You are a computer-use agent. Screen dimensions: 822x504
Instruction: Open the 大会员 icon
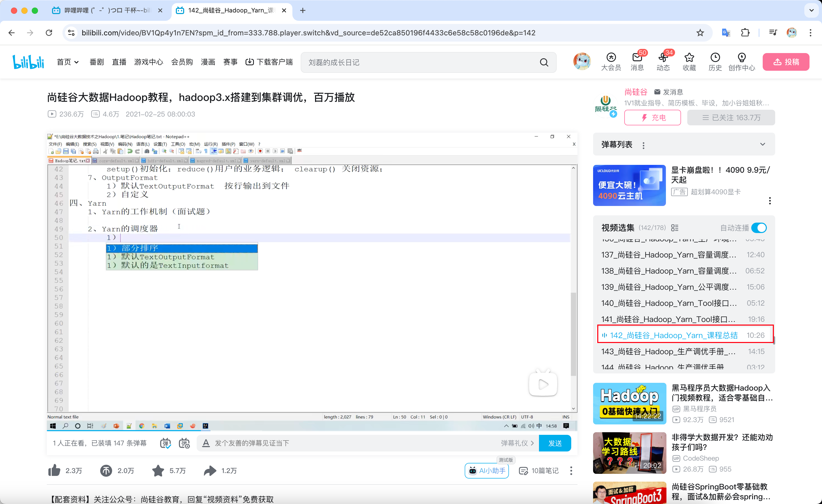611,62
